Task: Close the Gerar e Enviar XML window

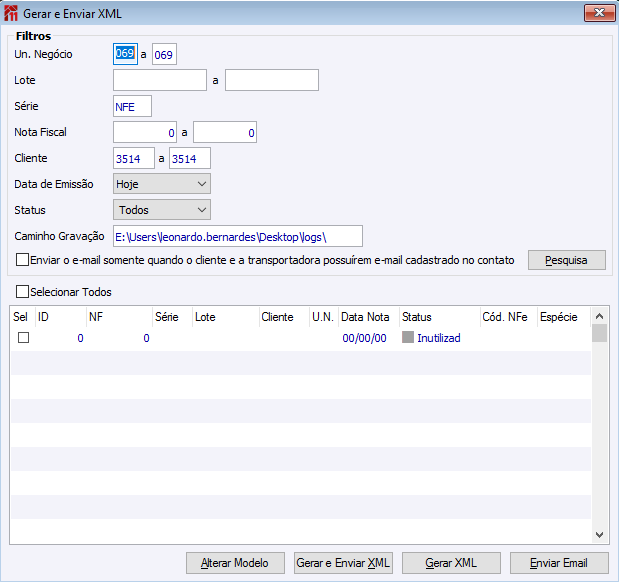Action: pyautogui.click(x=599, y=13)
